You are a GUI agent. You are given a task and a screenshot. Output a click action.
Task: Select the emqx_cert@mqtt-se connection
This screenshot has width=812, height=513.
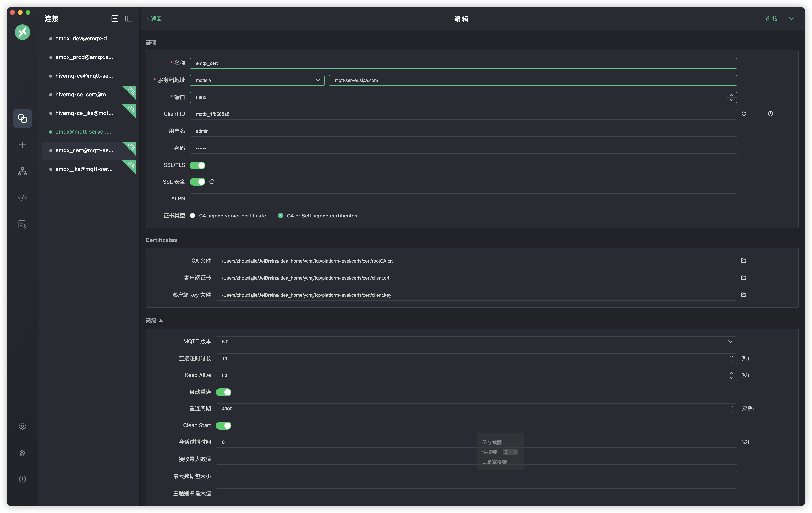pyautogui.click(x=88, y=150)
